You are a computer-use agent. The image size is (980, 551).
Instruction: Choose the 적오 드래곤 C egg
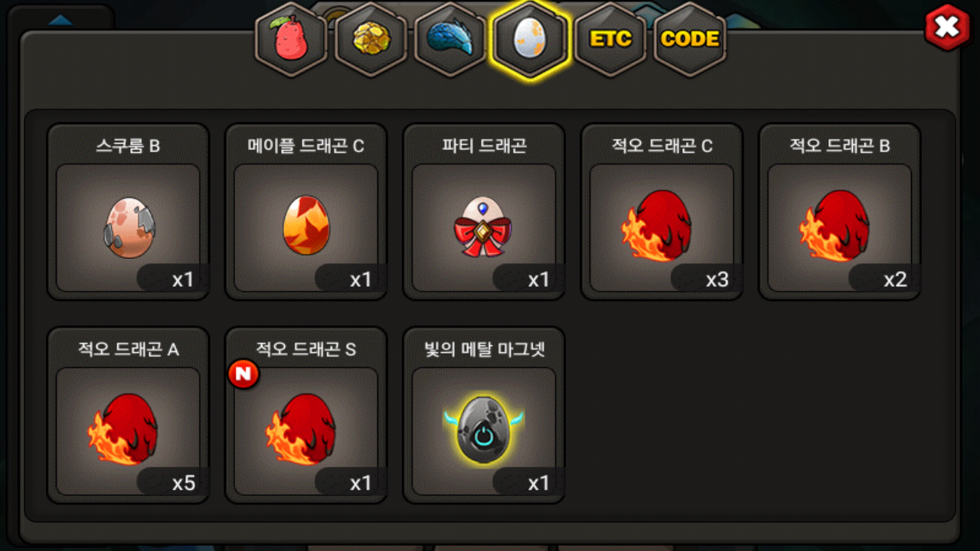(661, 212)
